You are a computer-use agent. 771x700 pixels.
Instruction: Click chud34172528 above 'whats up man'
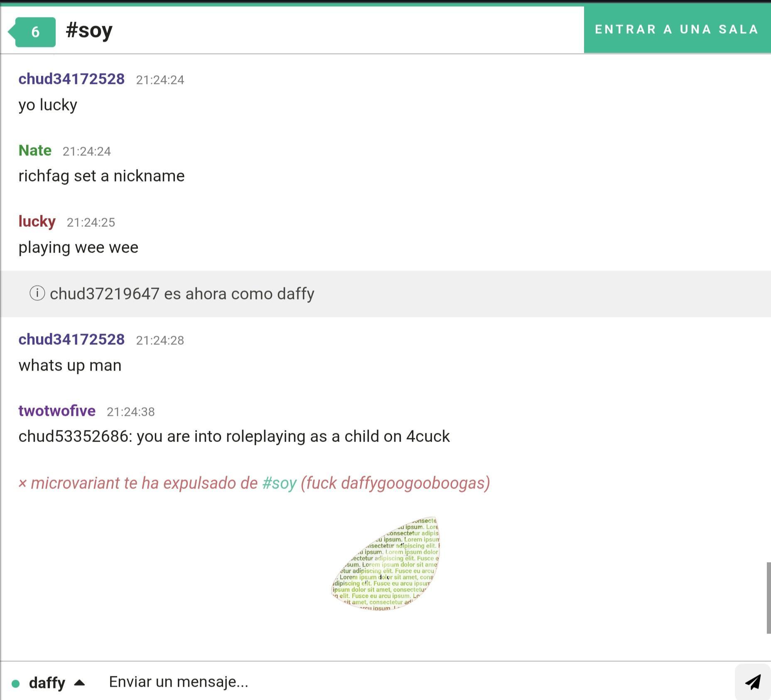(x=71, y=339)
